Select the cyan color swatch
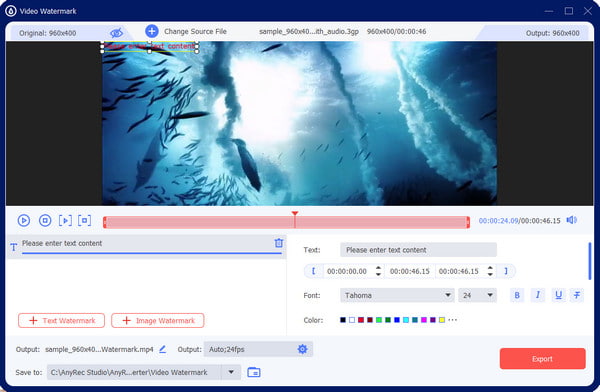 point(406,320)
